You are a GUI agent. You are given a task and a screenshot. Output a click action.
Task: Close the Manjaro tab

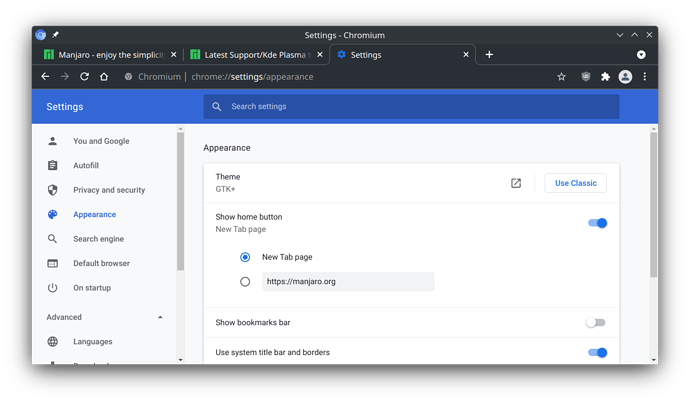click(x=173, y=55)
